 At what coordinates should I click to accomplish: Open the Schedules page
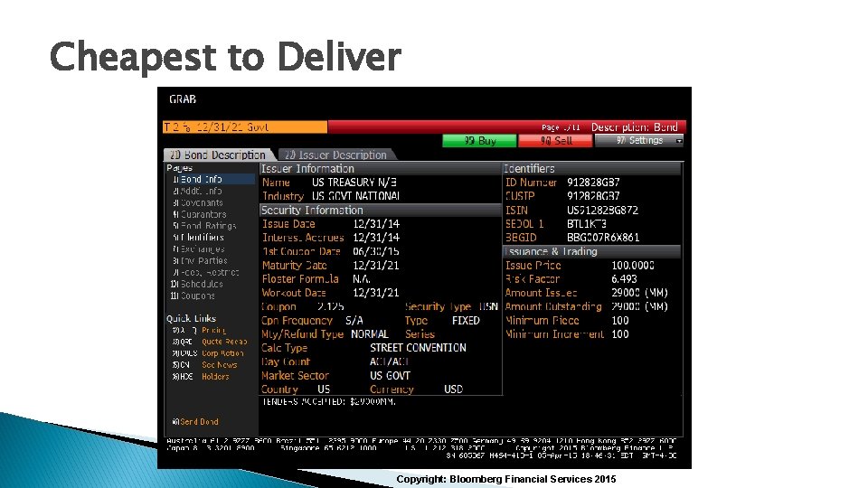(197, 284)
